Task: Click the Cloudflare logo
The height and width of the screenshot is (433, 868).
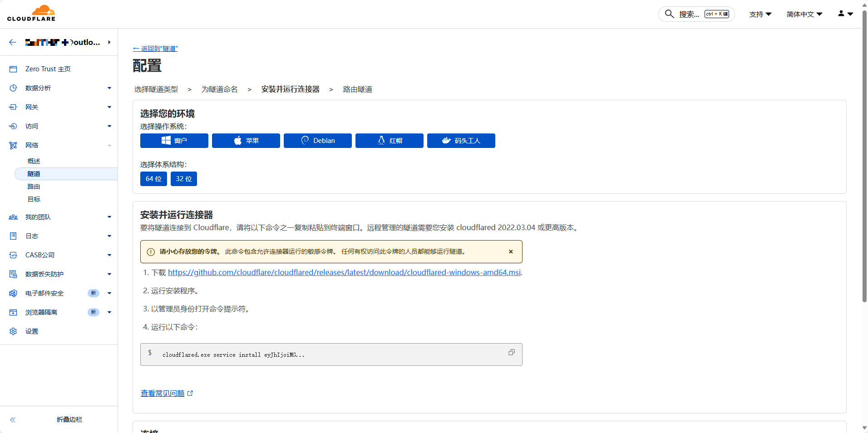Action: [x=31, y=13]
